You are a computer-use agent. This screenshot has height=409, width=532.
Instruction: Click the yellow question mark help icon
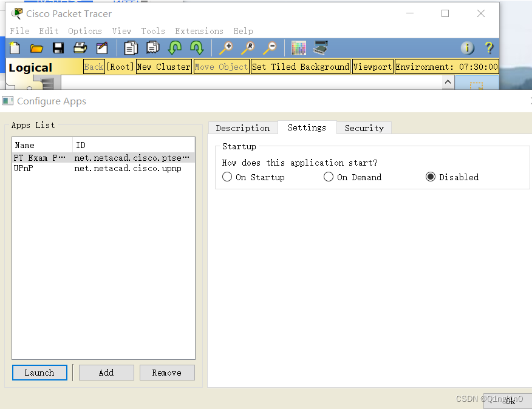click(489, 48)
